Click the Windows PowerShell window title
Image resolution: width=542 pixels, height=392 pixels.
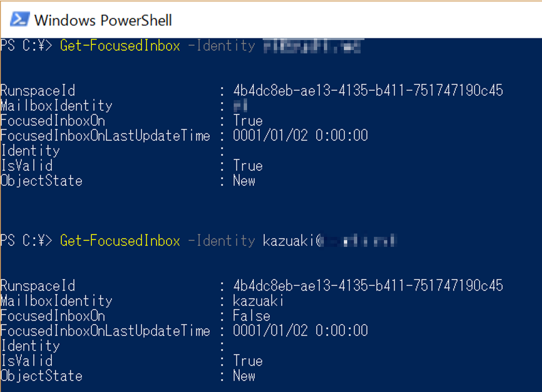pos(103,21)
